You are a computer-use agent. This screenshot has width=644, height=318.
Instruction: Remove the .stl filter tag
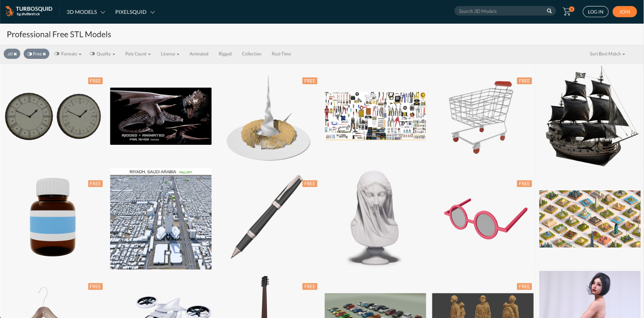[x=15, y=54]
